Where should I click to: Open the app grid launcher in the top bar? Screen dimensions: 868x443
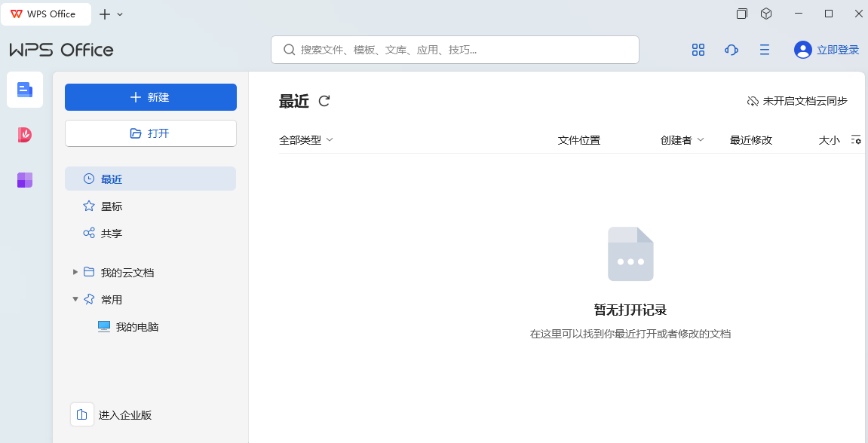click(x=698, y=50)
